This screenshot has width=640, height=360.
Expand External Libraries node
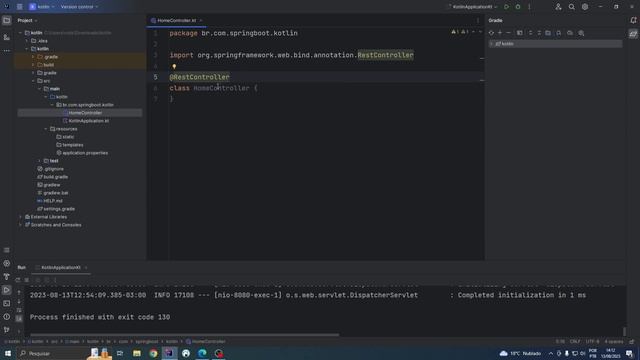point(20,217)
